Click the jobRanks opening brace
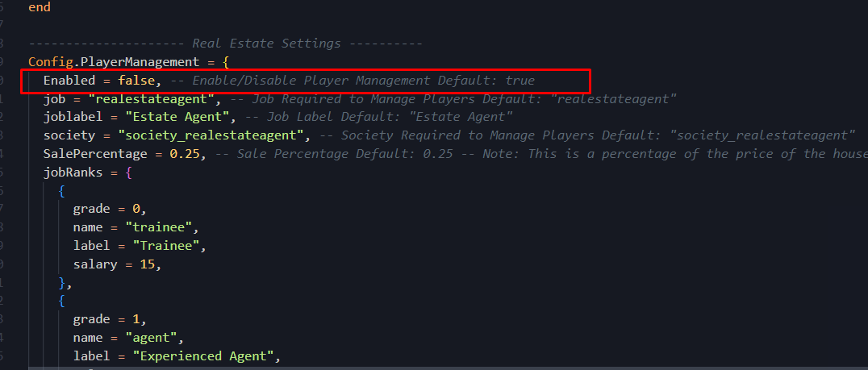Screen dimensions: 868x370 click(128, 173)
